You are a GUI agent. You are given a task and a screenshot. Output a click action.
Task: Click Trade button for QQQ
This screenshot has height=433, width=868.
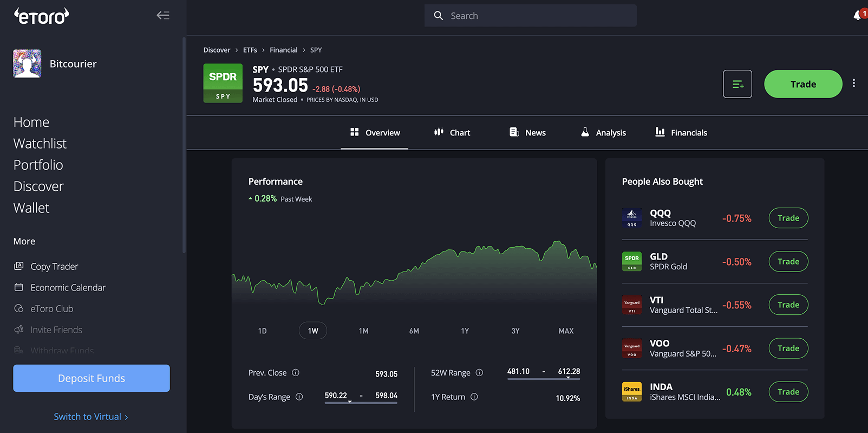tap(788, 218)
